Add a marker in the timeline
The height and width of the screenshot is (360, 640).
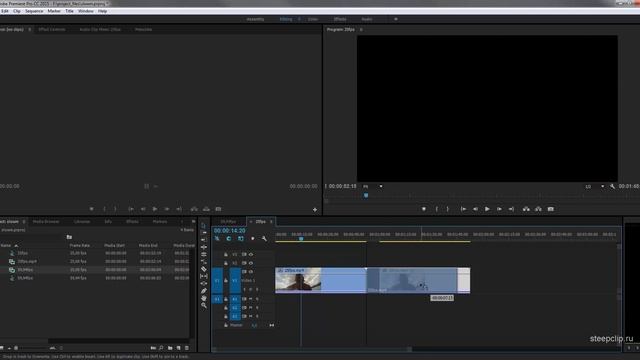click(x=253, y=239)
